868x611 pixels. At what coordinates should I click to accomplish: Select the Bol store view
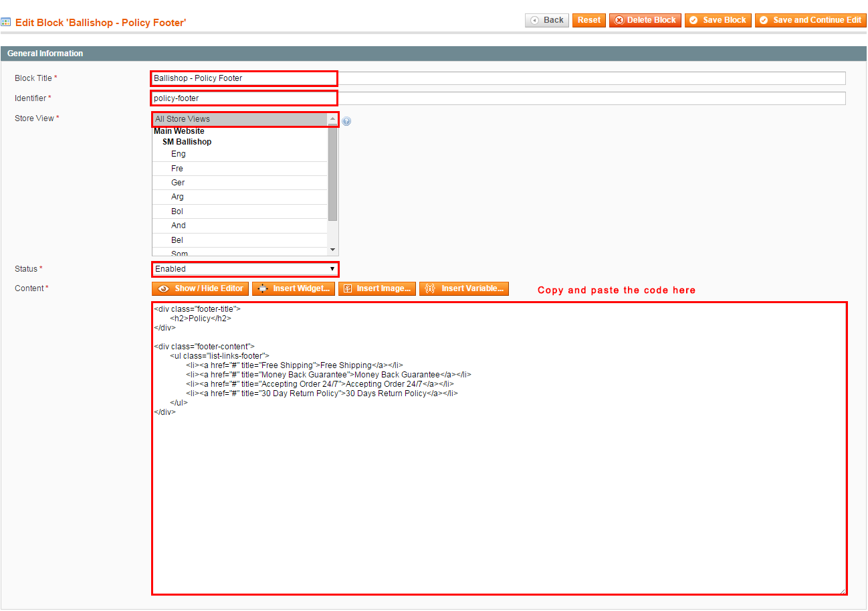240,211
